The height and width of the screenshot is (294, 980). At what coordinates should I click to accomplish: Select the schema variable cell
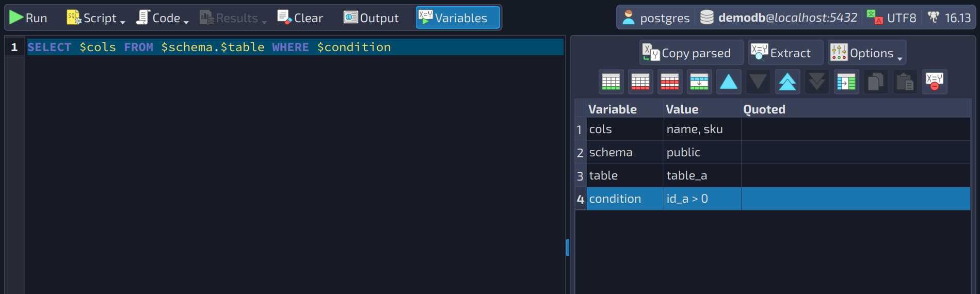[x=625, y=152]
